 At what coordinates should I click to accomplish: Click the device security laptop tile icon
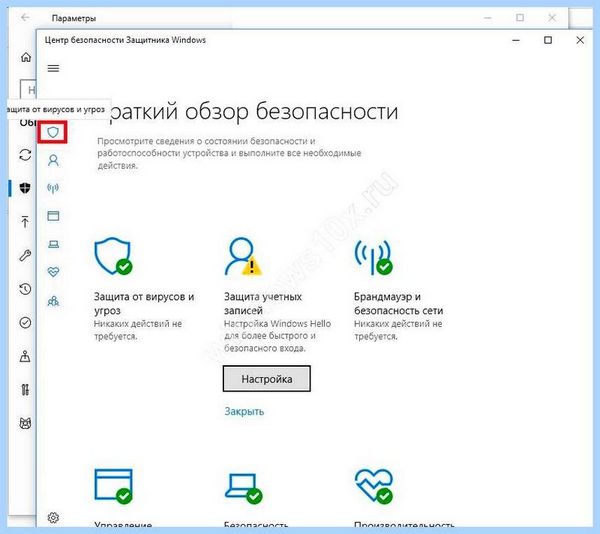243,488
